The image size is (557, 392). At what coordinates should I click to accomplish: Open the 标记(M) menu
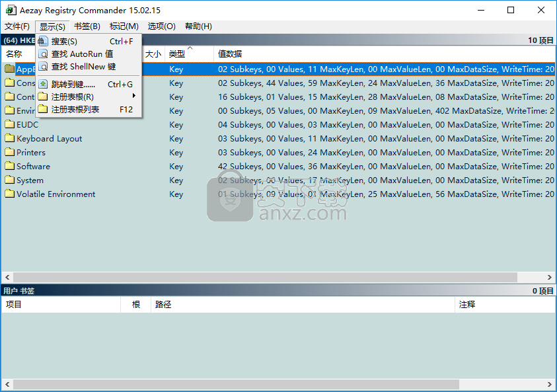point(124,26)
